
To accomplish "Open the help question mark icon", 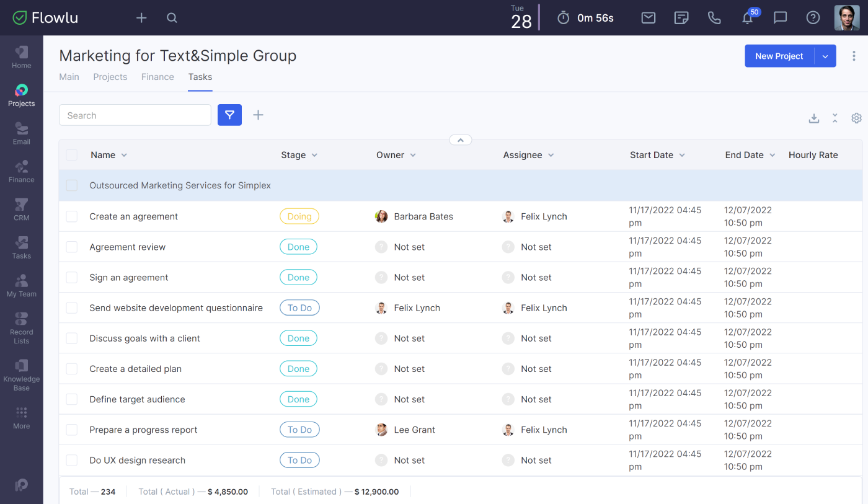I will (x=813, y=18).
